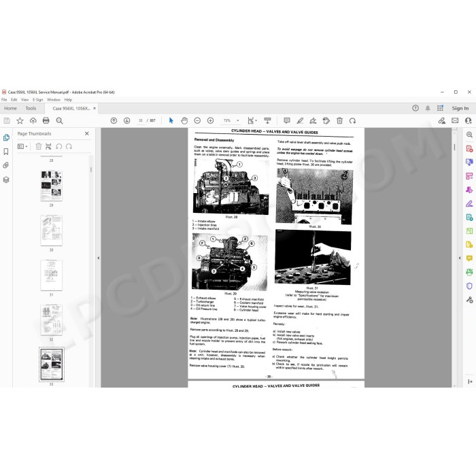Open the zoom level dropdown
The width and height of the screenshot is (476, 476).
(238, 121)
